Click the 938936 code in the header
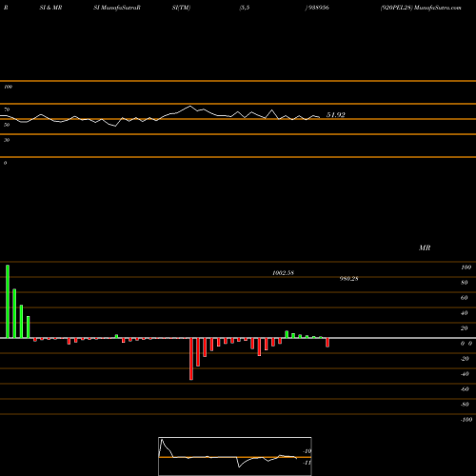The width and height of the screenshot is (476, 476). tap(318, 8)
